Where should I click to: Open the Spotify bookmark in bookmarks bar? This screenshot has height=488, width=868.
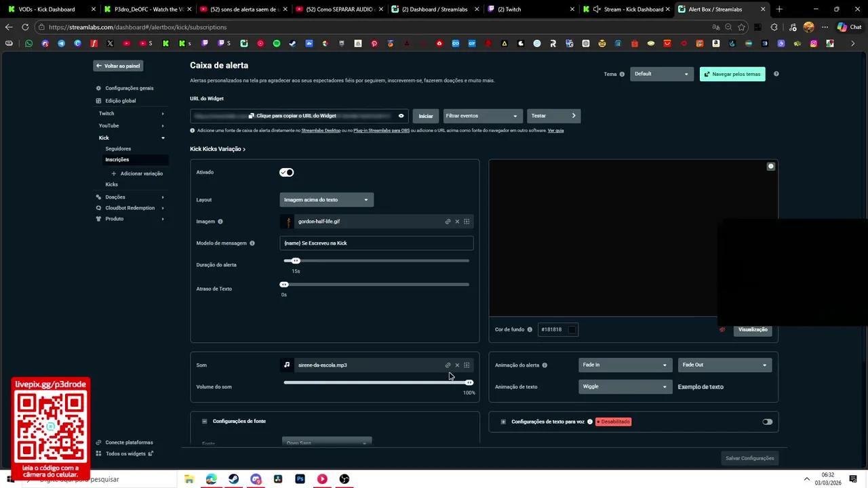click(x=277, y=43)
